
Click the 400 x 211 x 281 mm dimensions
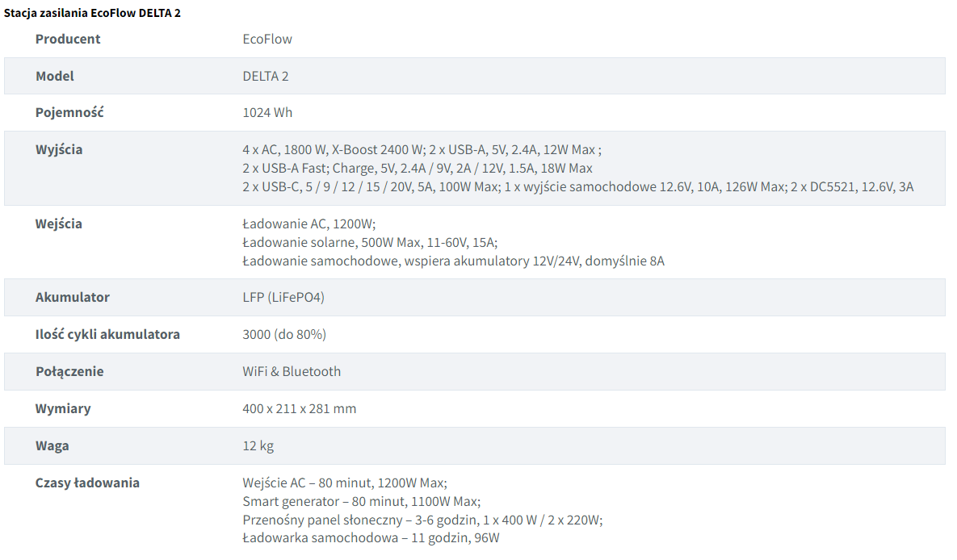pyautogui.click(x=299, y=409)
